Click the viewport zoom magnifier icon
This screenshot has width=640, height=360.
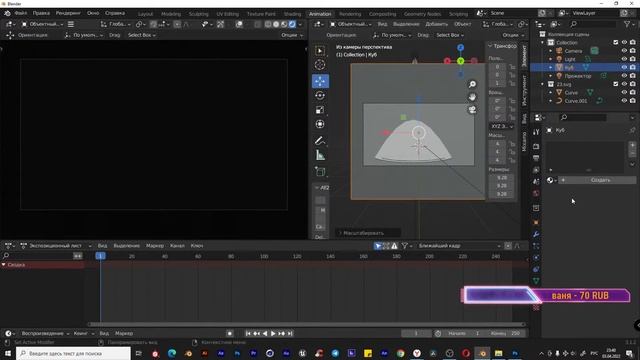pos(472,84)
